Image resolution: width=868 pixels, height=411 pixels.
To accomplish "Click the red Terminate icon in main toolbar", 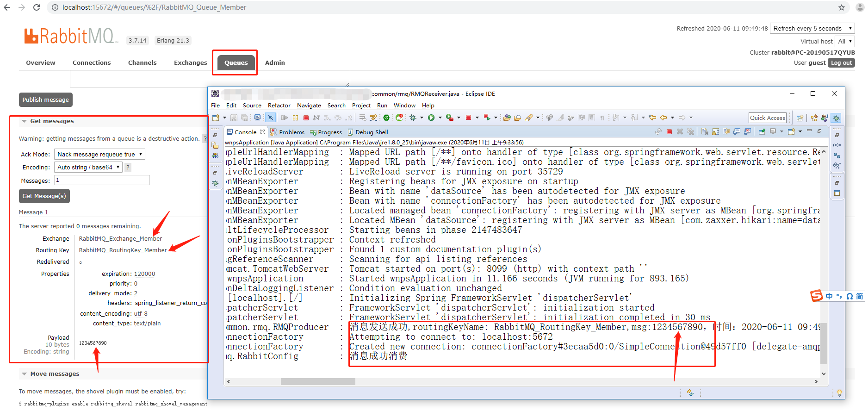I will [306, 118].
